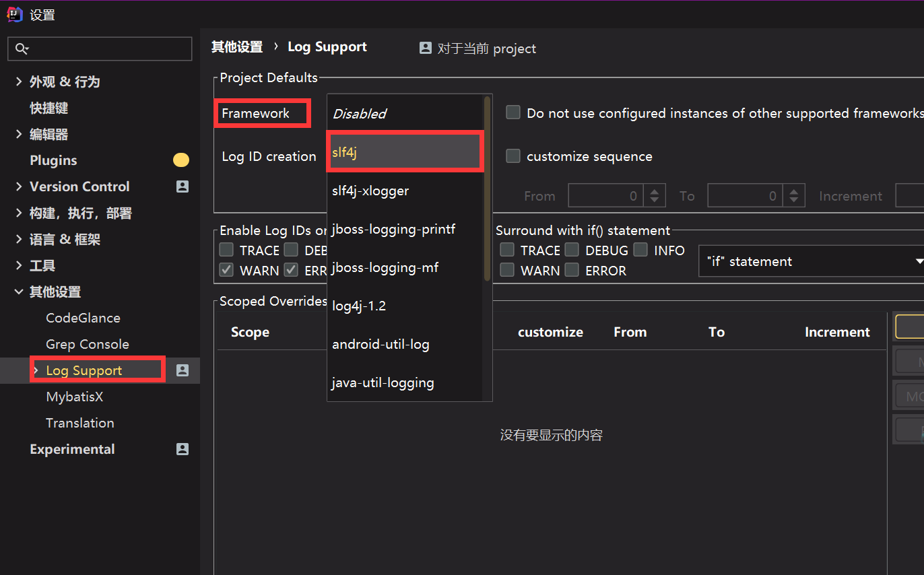The image size is (924, 575).
Task: Click the From column header in overrides table
Action: click(630, 332)
